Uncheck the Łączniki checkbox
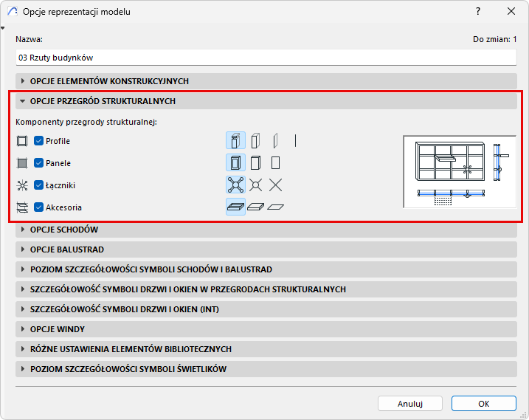Screen dimensions: 529x420 (38, 185)
